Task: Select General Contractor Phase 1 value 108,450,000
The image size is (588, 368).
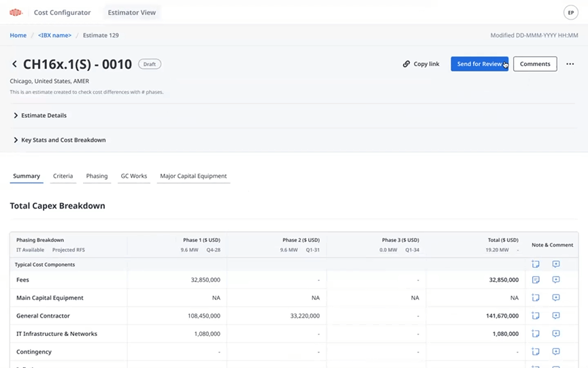Action: [204, 316]
